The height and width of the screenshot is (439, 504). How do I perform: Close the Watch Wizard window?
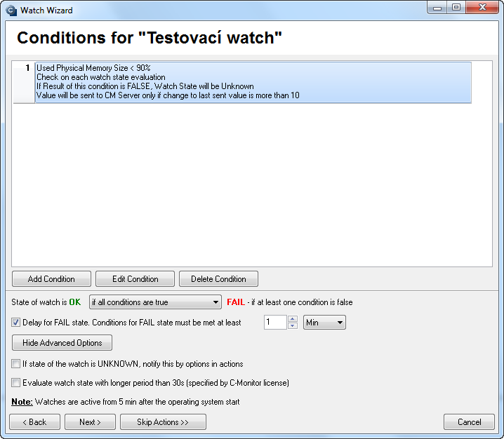tap(482, 8)
